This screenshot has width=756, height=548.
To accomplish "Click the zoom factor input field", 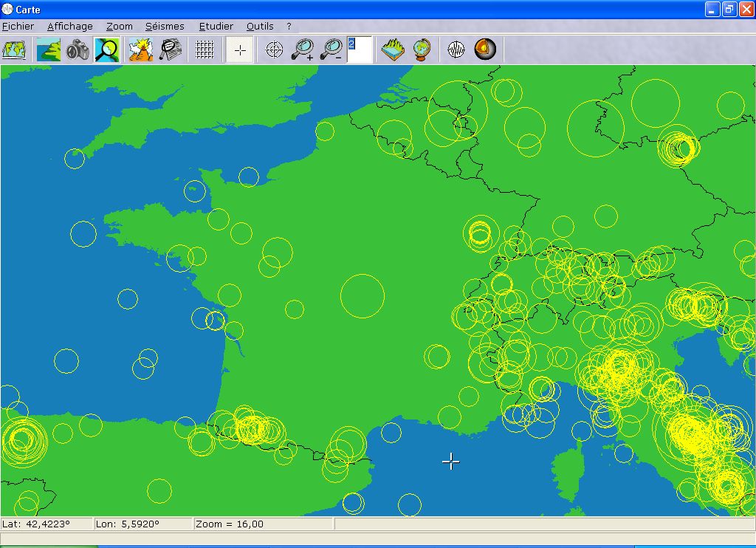I will (x=360, y=49).
